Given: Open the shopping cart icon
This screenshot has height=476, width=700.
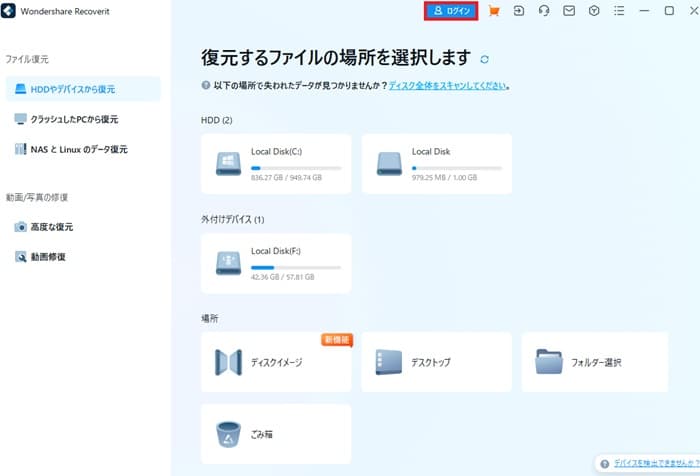Looking at the screenshot, I should (494, 11).
